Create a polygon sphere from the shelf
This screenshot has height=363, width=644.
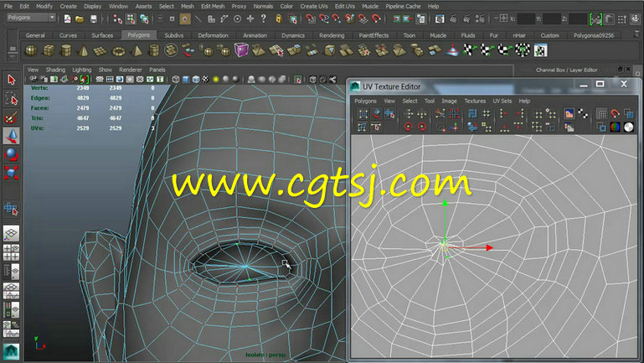tap(31, 51)
